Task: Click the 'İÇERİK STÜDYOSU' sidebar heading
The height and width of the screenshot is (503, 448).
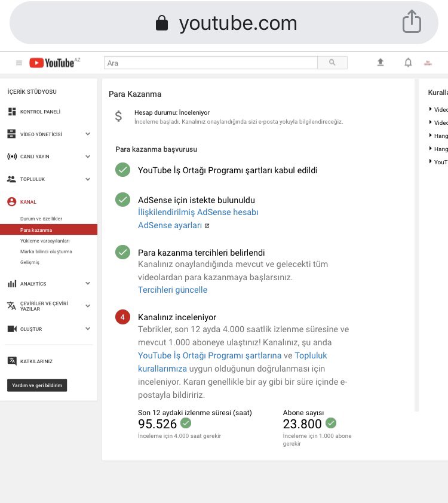Action: 32,92
